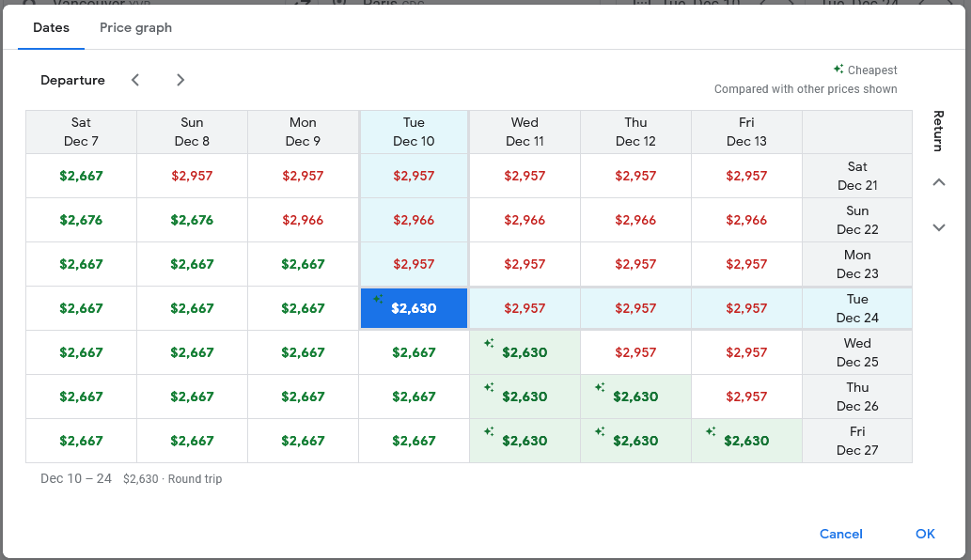Select the Dates tab
Viewport: 971px width, 560px height.
coord(51,27)
